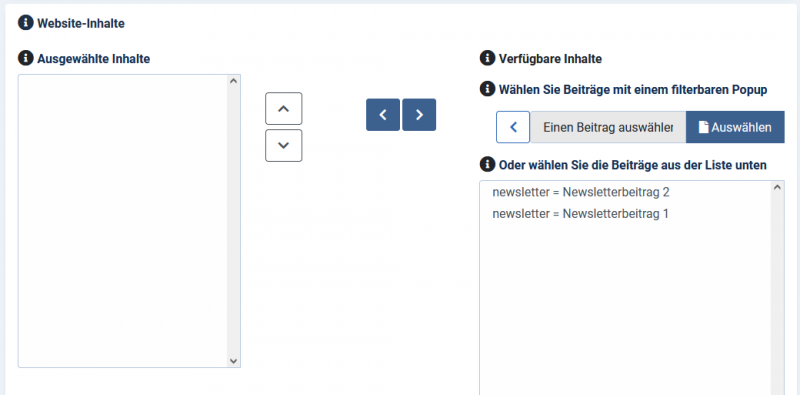Click info icon next to Ausgewählte Inhalte
Screen dimensions: 800x395
point(26,58)
